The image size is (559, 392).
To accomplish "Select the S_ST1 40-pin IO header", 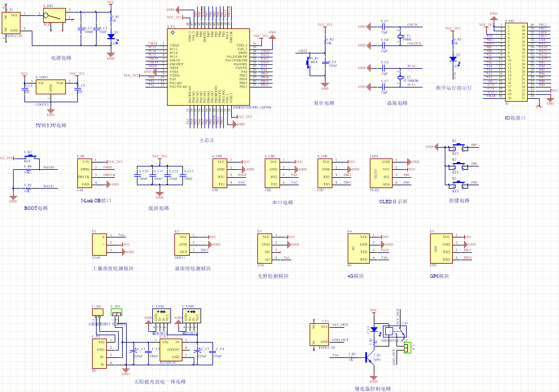I will coord(516,62).
